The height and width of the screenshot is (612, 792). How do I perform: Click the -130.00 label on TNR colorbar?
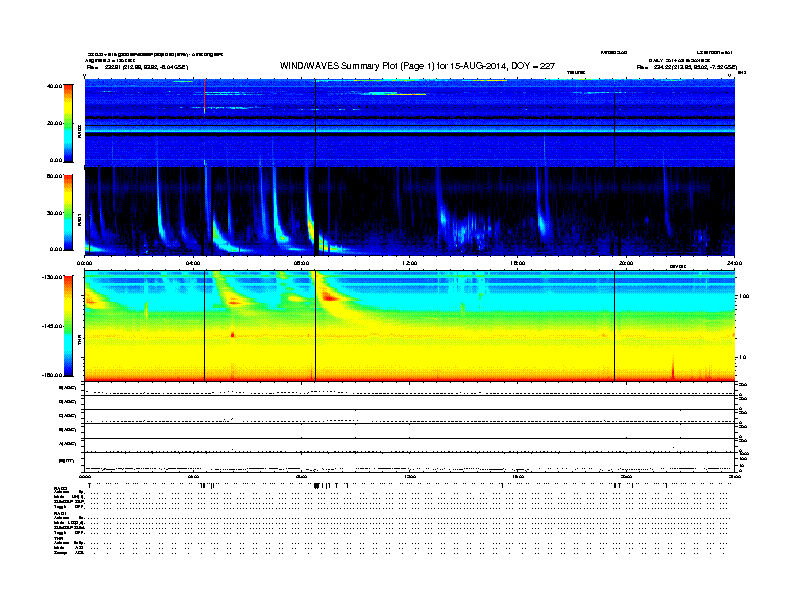pos(53,277)
